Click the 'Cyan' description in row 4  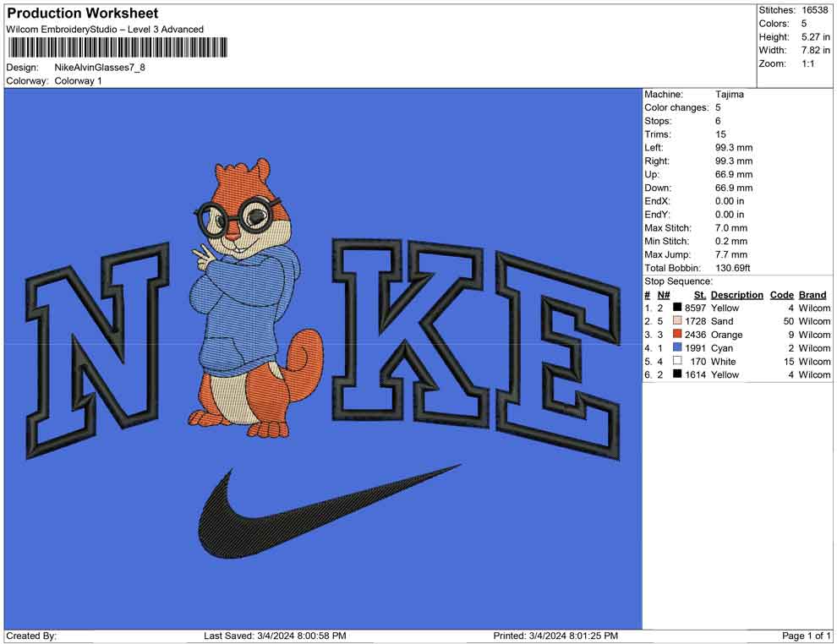tap(722, 347)
